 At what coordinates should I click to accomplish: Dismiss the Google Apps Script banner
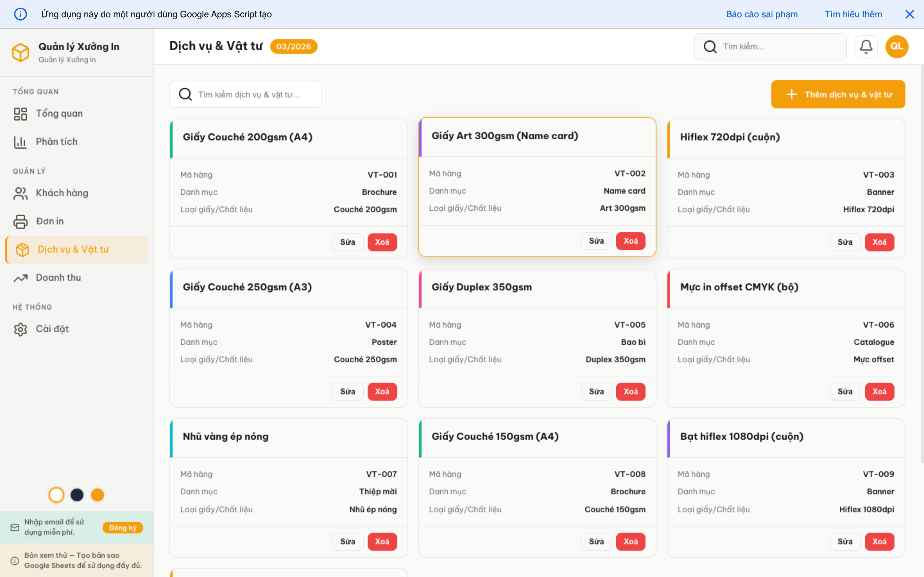point(910,14)
